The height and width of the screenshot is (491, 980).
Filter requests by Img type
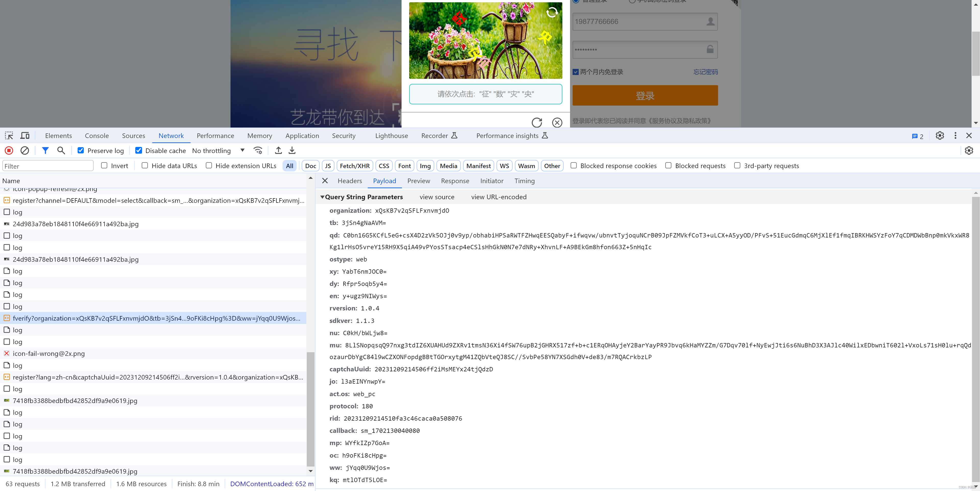(x=425, y=166)
